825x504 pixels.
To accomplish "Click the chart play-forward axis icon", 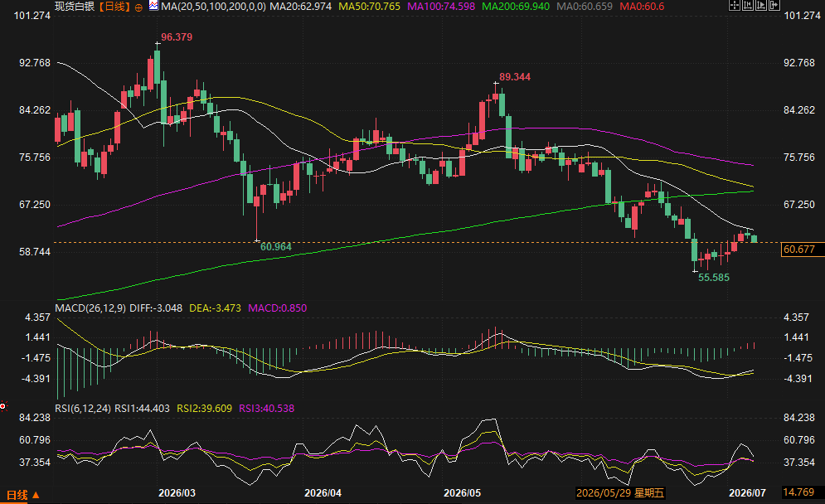I will (761, 5).
